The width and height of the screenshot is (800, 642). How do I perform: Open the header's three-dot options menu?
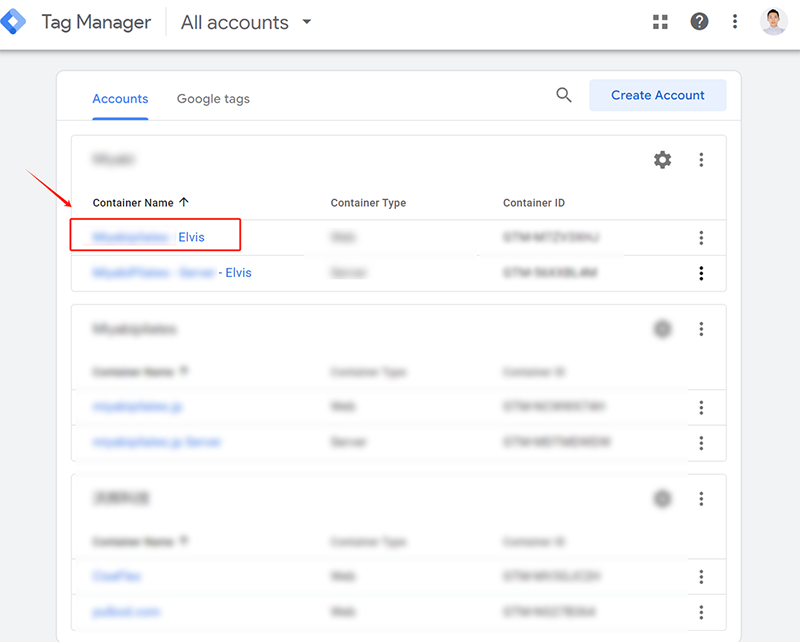tap(735, 22)
